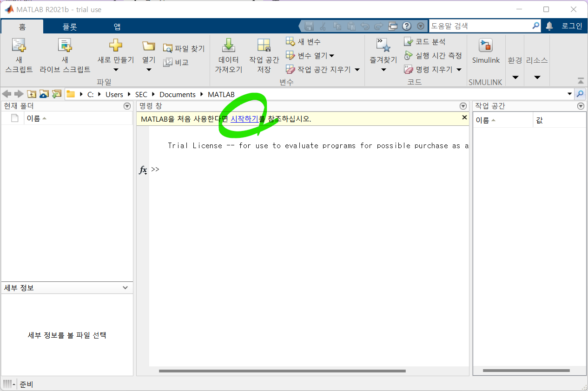Create a new variable with 새 변수

303,42
